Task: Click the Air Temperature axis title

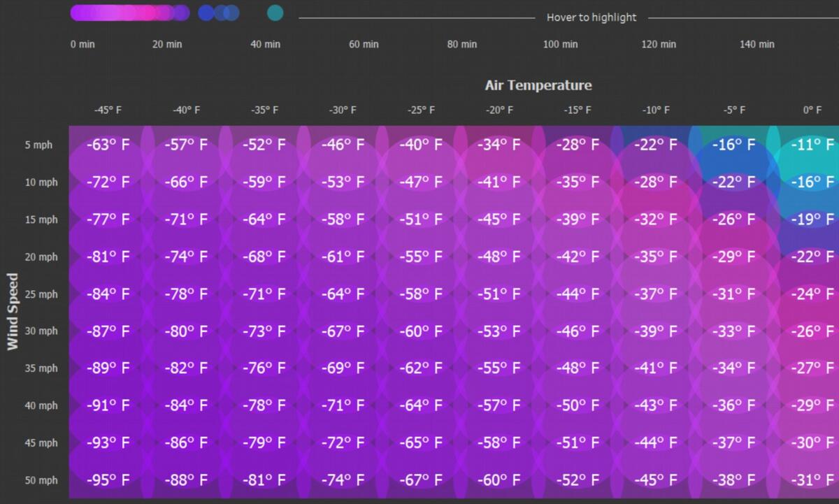Action: (x=538, y=85)
